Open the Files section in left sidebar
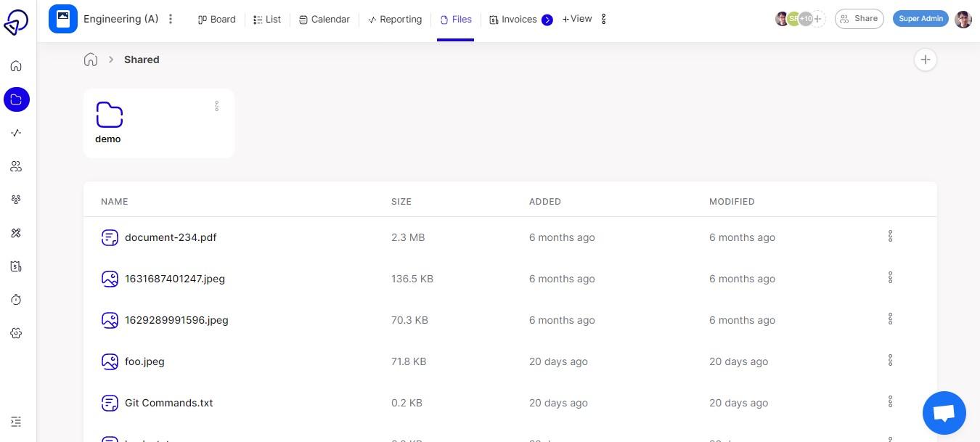The height and width of the screenshot is (442, 980). coord(16,99)
